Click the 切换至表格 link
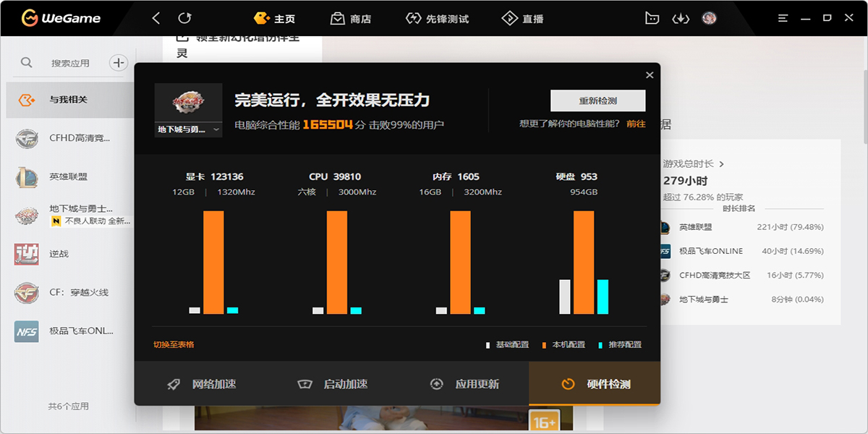 pyautogui.click(x=174, y=344)
